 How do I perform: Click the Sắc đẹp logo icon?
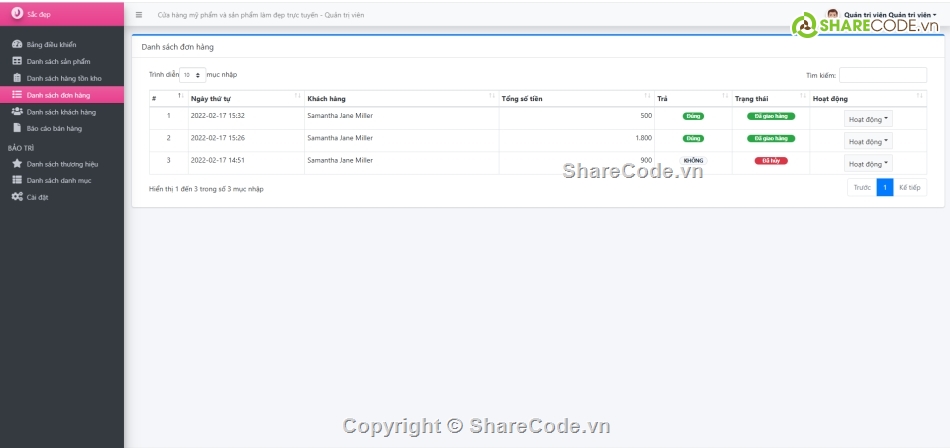point(17,14)
